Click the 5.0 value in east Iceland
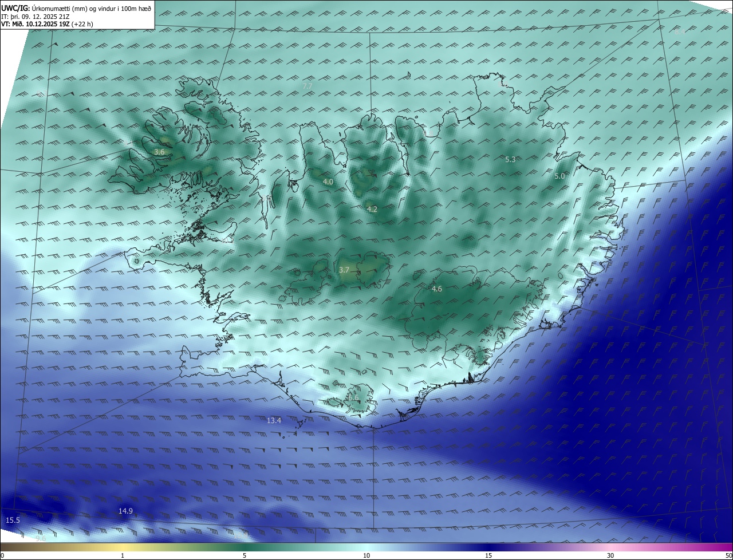The width and height of the screenshot is (733, 560). coord(559,176)
